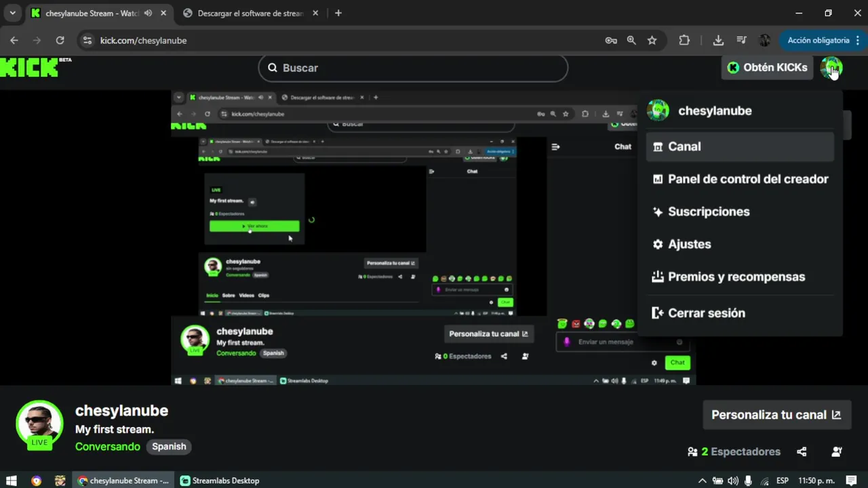Image resolution: width=868 pixels, height=488 pixels.
Task: Click the 2 Espectadores viewer count
Action: [734, 451]
